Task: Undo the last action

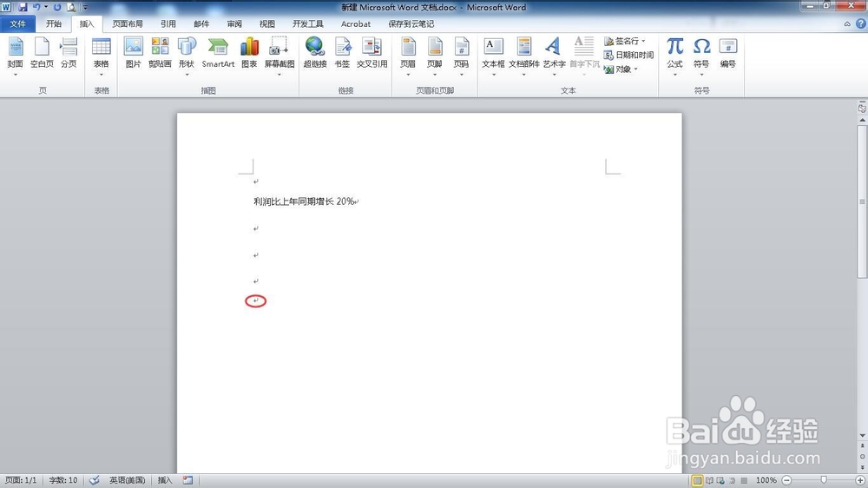Action: 36,7
